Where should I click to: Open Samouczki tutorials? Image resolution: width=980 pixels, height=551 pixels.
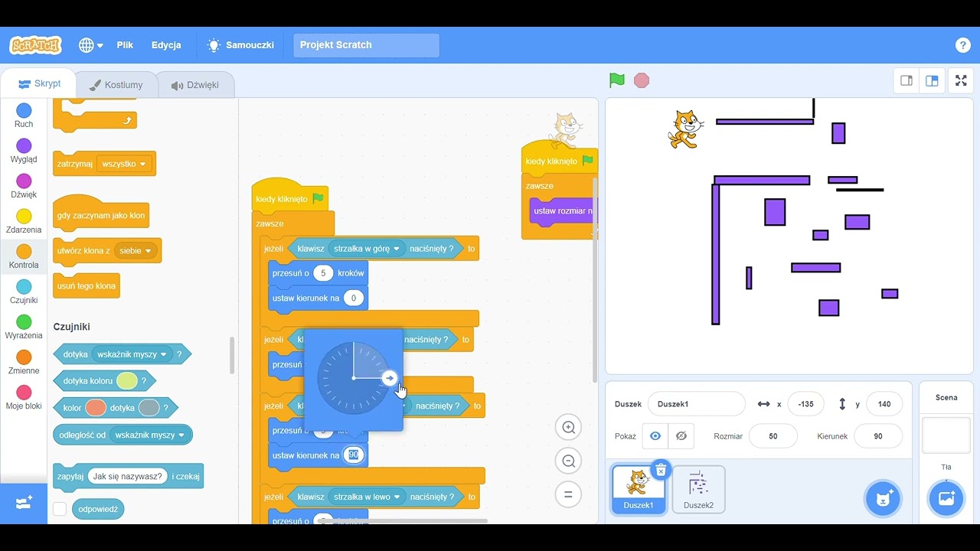coord(241,45)
